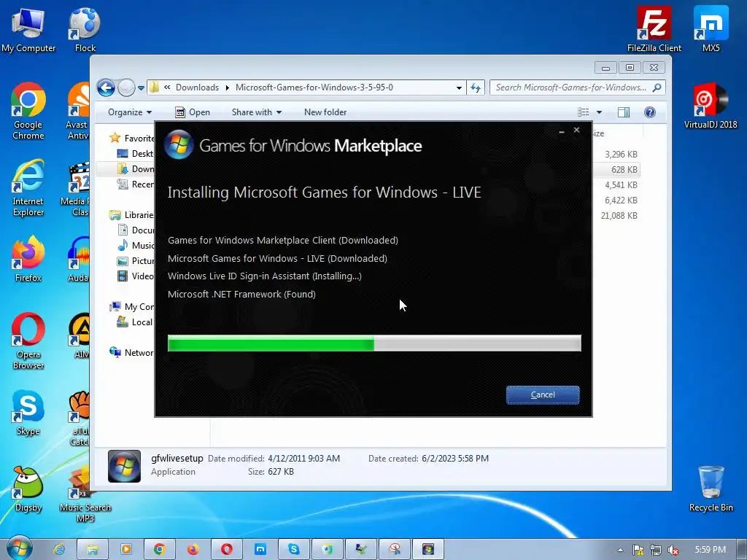Select the Firefox desktop shortcut
The width and height of the screenshot is (747, 560).
click(x=28, y=259)
